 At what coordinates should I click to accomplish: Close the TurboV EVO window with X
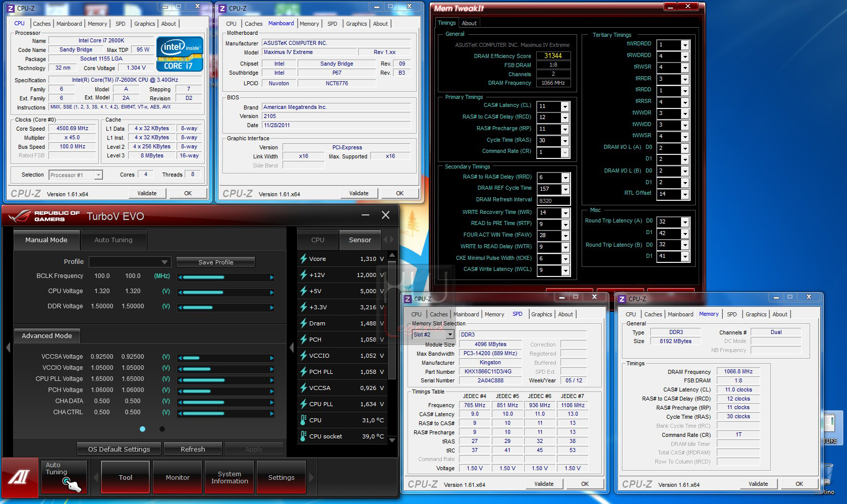[385, 215]
